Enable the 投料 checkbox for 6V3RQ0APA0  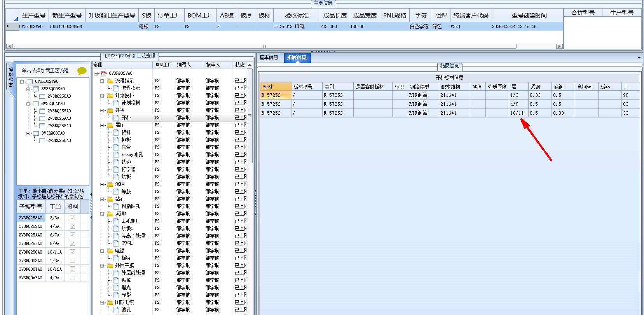coord(72,278)
